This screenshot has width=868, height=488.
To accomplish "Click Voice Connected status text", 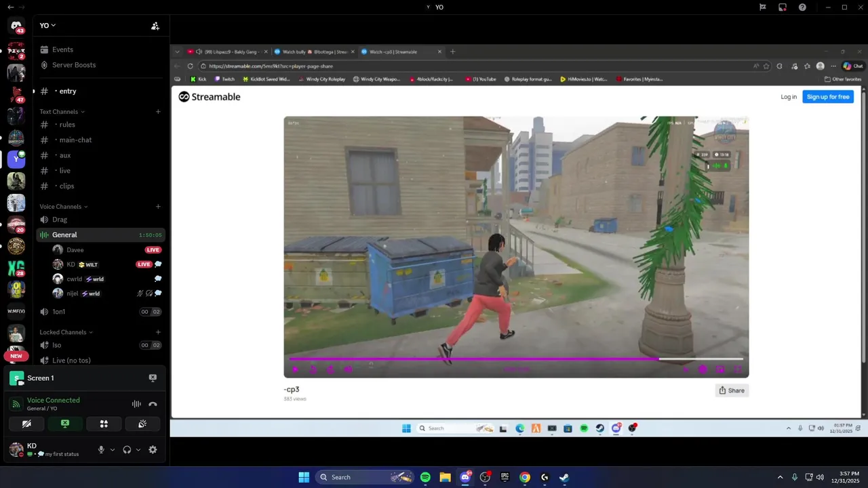I will pos(54,401).
